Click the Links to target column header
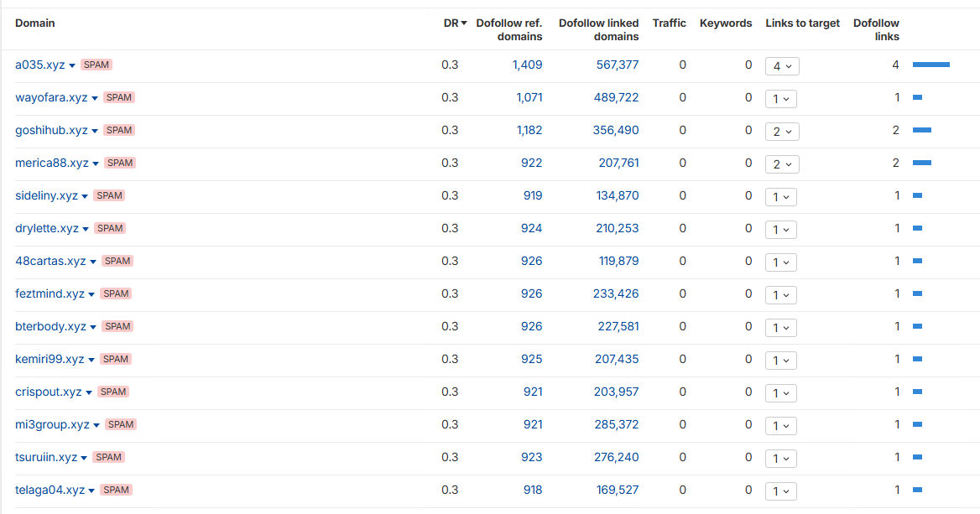980x514 pixels. point(802,23)
